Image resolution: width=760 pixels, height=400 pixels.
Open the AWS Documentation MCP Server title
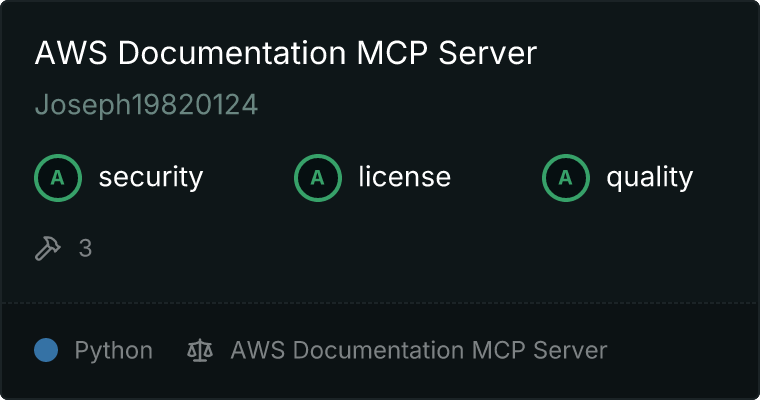pos(285,54)
